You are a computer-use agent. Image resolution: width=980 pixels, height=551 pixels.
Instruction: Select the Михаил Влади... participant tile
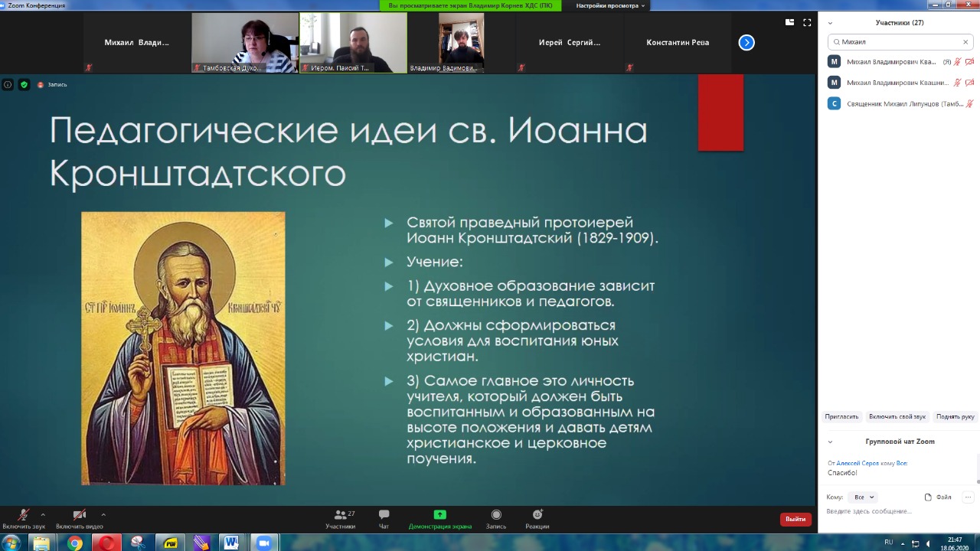point(137,43)
